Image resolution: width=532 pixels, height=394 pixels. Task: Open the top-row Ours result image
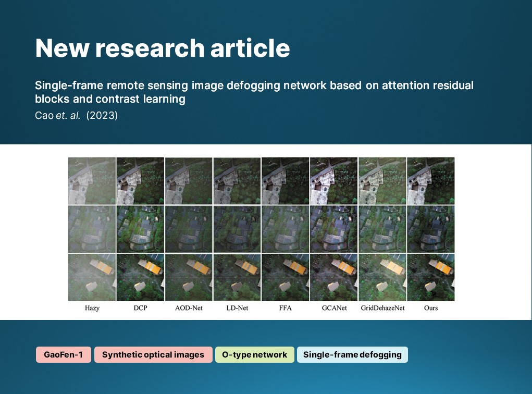pos(431,181)
